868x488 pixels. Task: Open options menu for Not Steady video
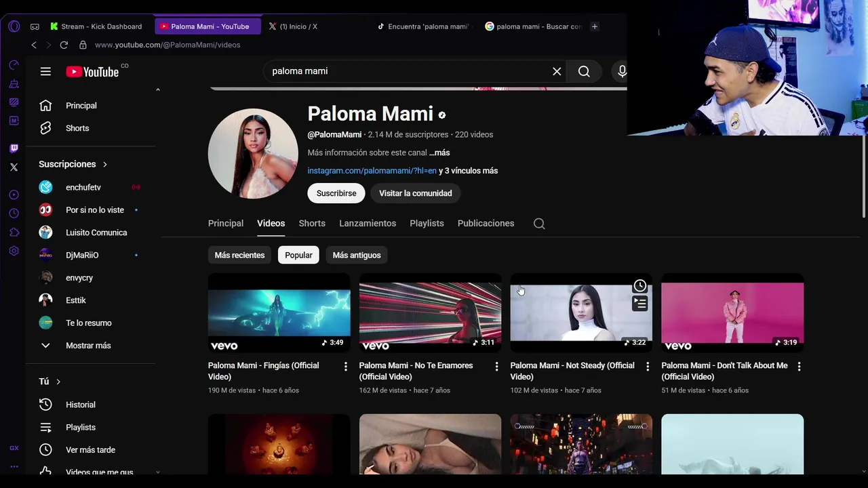click(x=648, y=366)
